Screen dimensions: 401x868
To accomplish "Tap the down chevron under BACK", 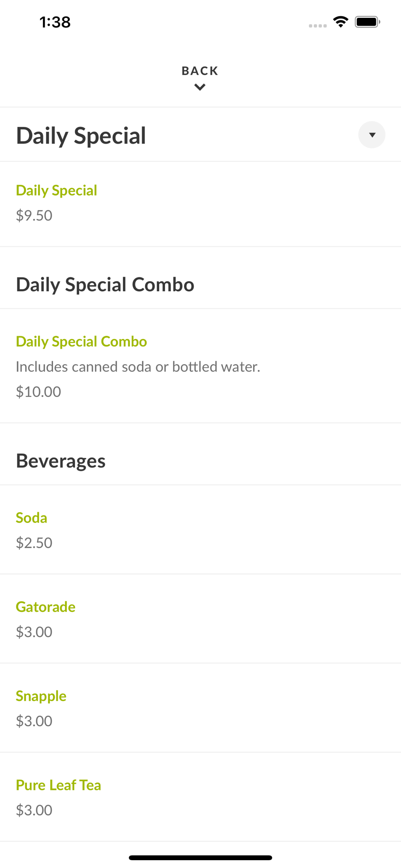I will 200,87.
